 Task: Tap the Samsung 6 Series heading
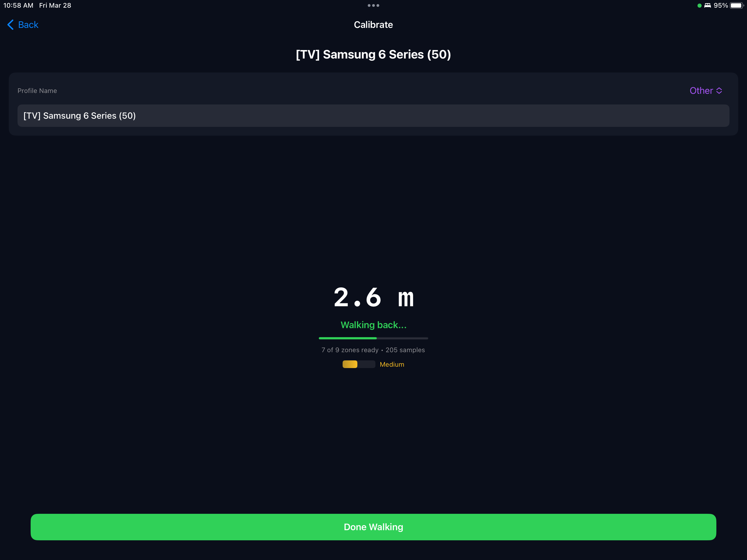[373, 54]
